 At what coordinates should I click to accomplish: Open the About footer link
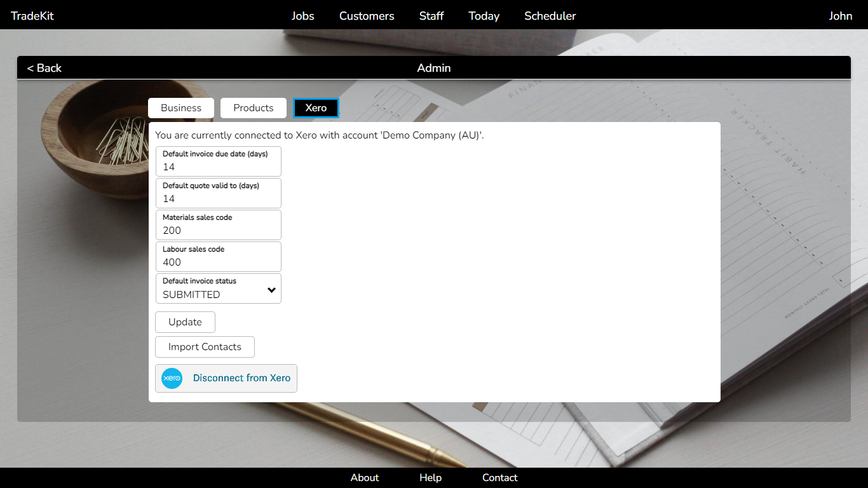click(x=365, y=478)
